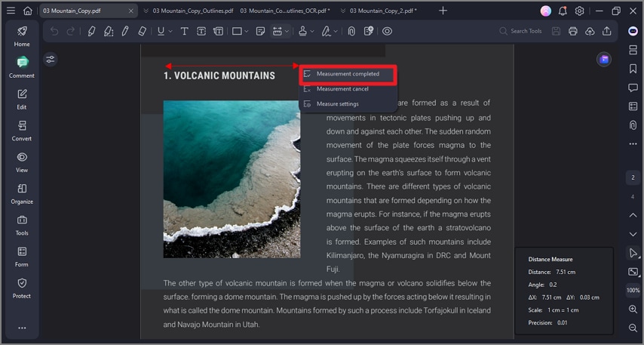
Task: Click the redo arrow
Action: pos(71,31)
